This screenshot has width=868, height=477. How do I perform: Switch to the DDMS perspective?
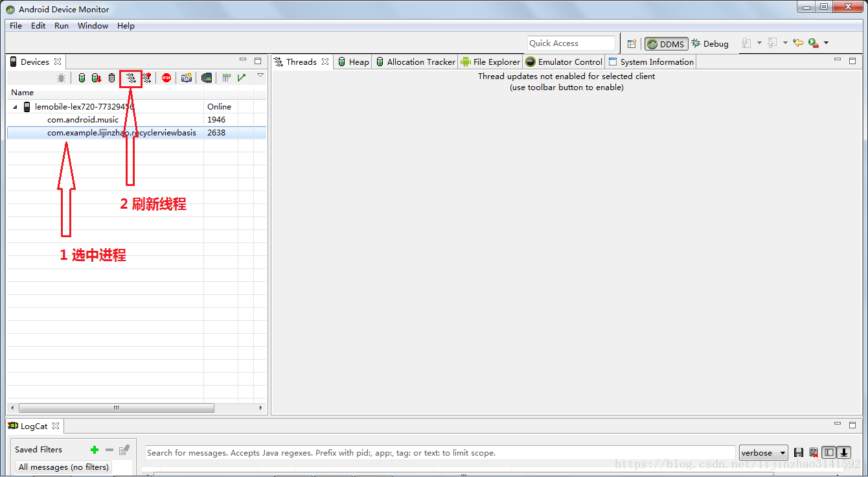(666, 44)
